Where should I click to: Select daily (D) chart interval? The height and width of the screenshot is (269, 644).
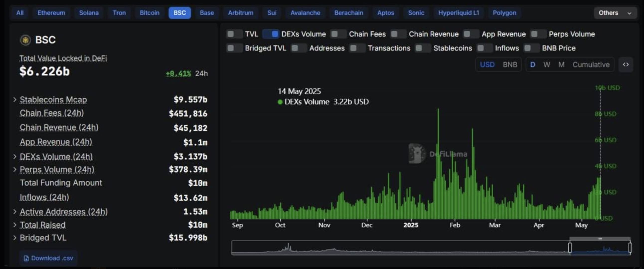(x=533, y=65)
